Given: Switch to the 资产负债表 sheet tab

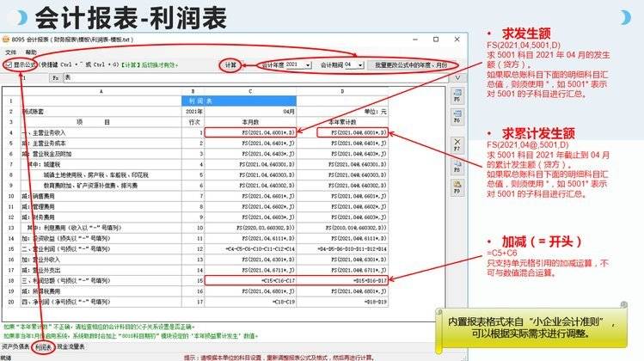Looking at the screenshot, I should (15, 346).
